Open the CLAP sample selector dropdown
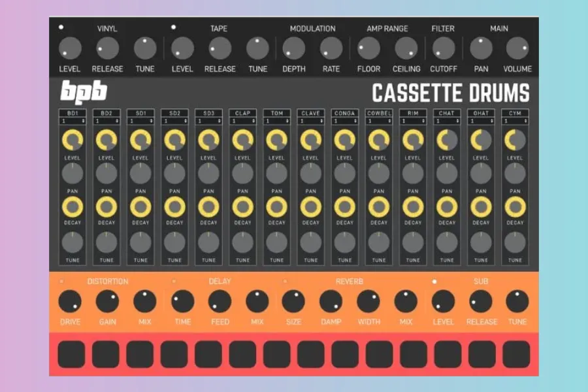 242,121
